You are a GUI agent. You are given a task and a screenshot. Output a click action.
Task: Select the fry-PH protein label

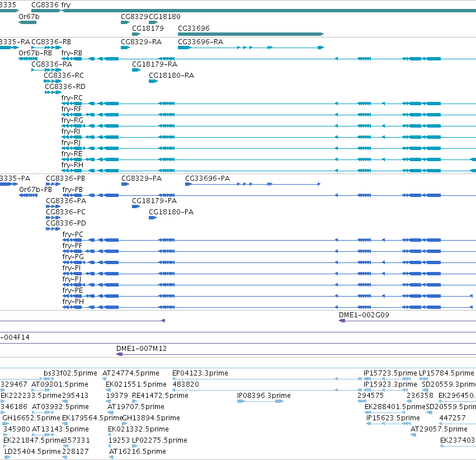coord(73,302)
